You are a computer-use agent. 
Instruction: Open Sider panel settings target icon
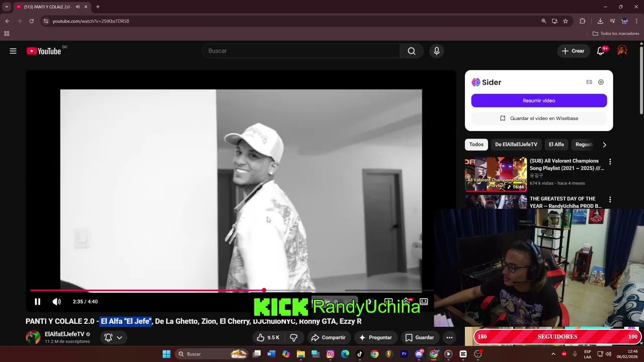(601, 82)
